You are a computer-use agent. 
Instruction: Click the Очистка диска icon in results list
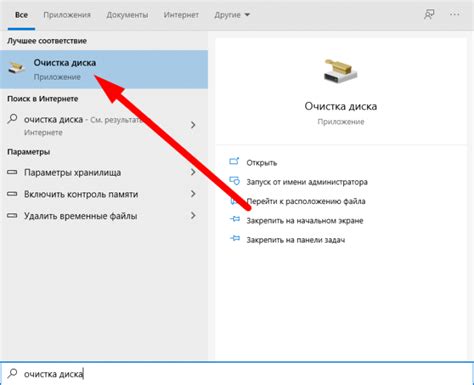coord(16,68)
